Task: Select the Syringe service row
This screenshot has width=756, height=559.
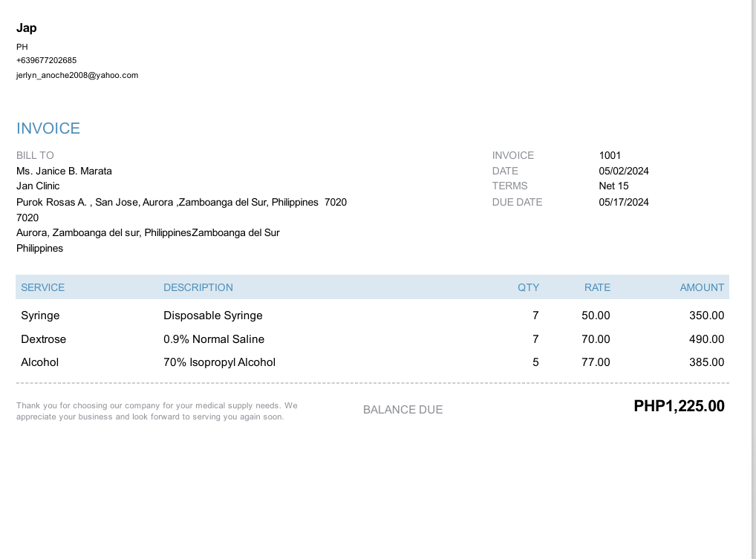Action: (x=40, y=316)
